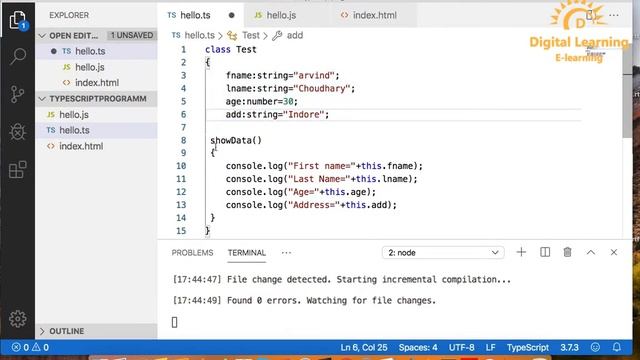
Task: Change line ending via LF indicator
Action: (x=490, y=347)
